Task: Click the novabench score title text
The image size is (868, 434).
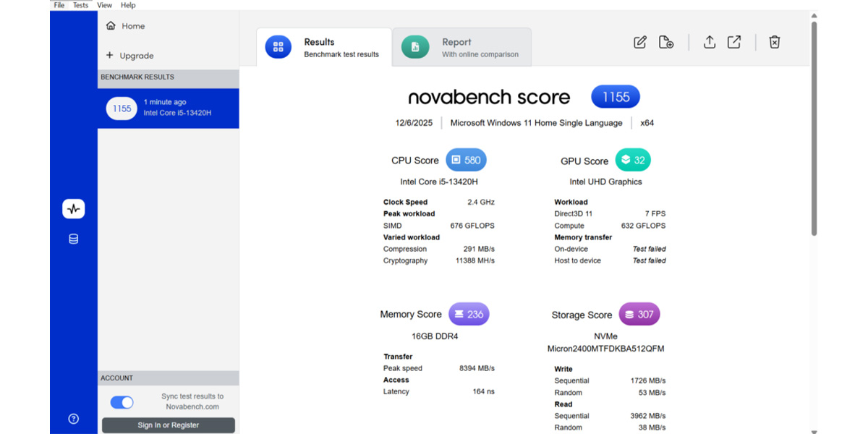Action: tap(489, 98)
